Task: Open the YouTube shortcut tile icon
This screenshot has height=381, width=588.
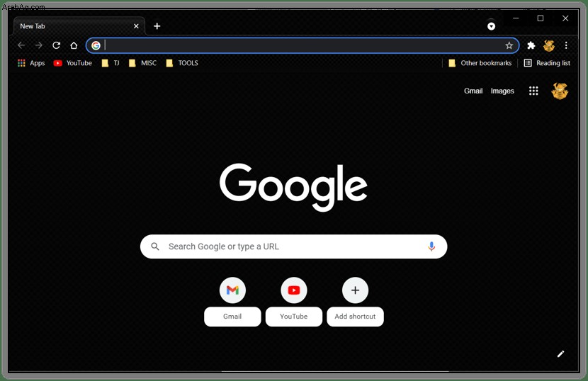Action: (294, 290)
